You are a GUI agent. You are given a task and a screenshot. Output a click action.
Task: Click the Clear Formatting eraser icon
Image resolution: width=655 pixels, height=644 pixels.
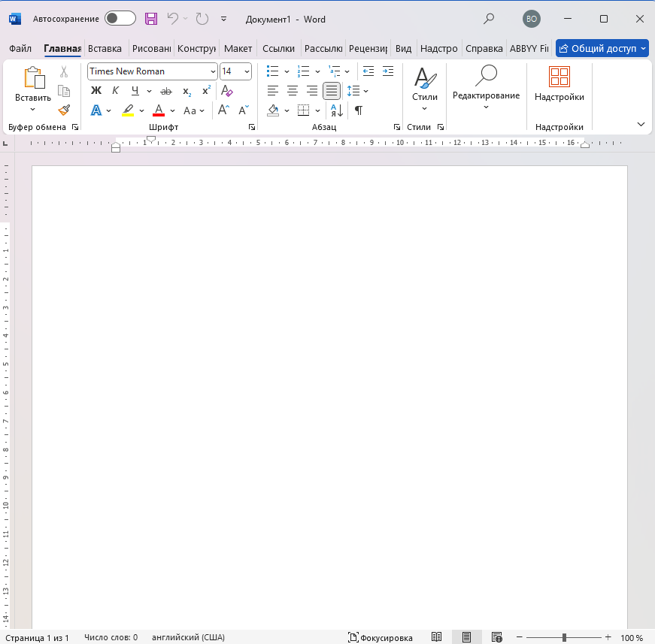[x=227, y=91]
